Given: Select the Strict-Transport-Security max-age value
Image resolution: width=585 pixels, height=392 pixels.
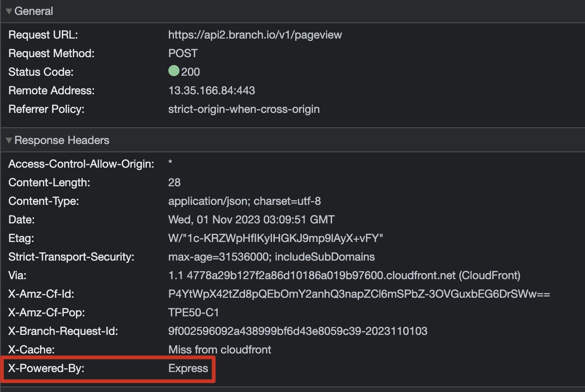Looking at the screenshot, I should coord(271,257).
